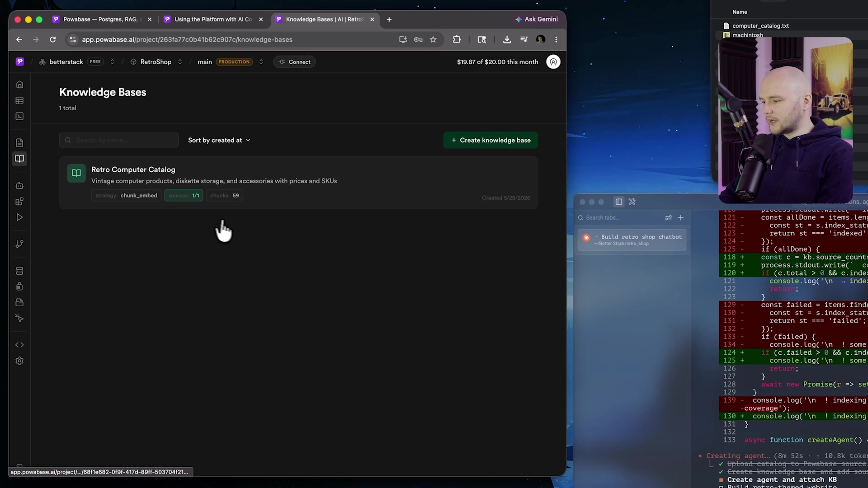868x488 pixels.
Task: Click the Search by name field
Action: [119, 140]
